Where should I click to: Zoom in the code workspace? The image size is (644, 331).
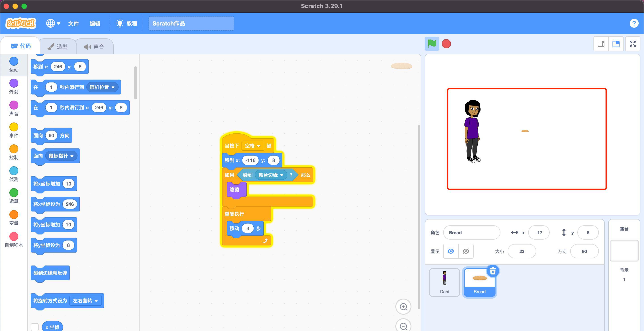(x=403, y=306)
